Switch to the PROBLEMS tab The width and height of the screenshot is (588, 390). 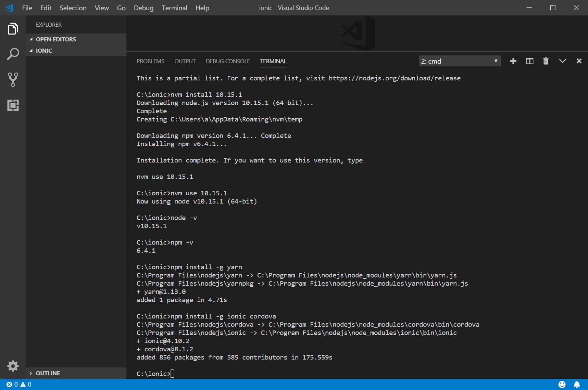(150, 61)
